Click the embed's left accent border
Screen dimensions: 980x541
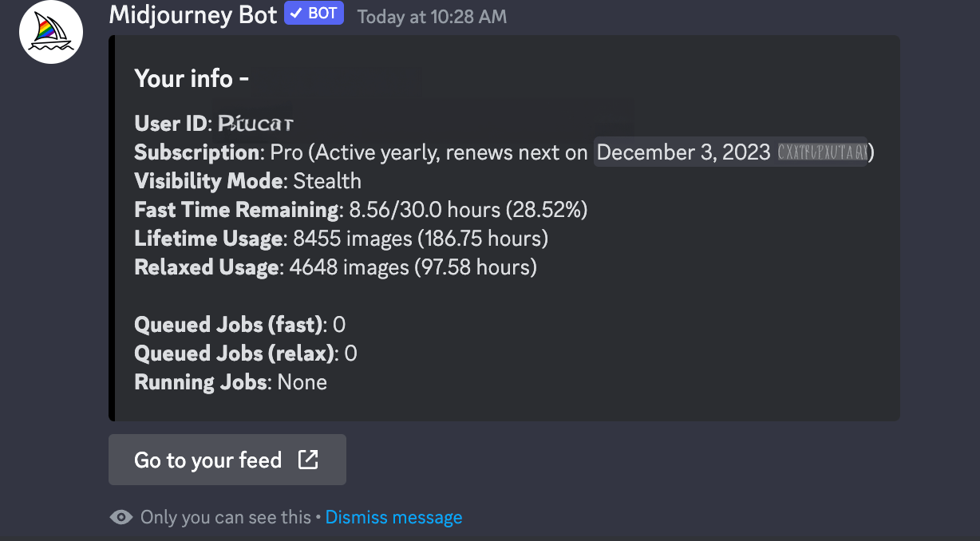111,227
